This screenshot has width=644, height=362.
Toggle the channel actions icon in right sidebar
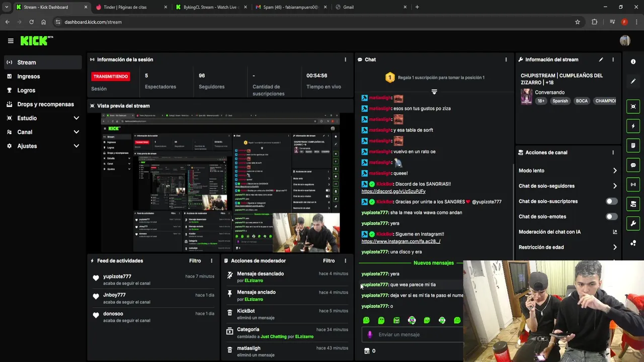tap(633, 204)
